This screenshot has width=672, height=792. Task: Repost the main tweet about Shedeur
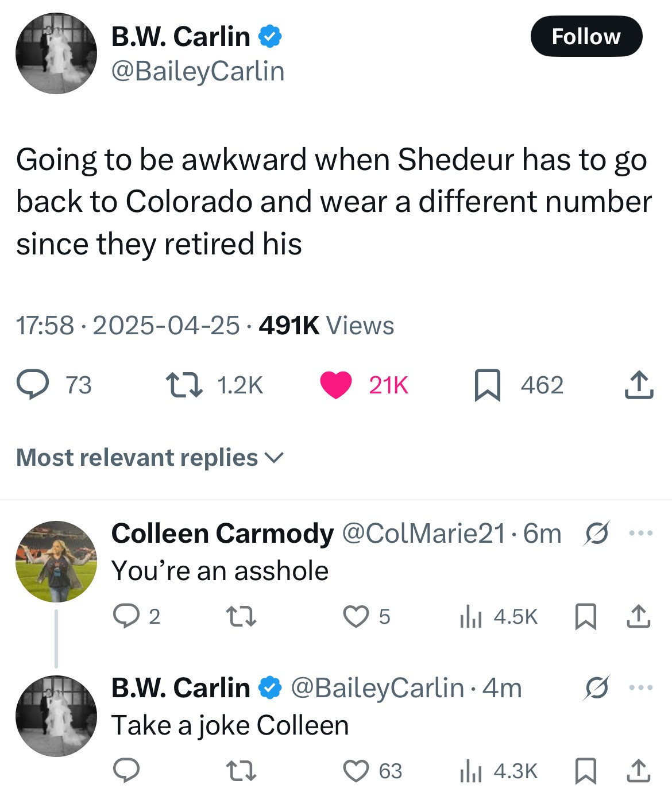[184, 385]
